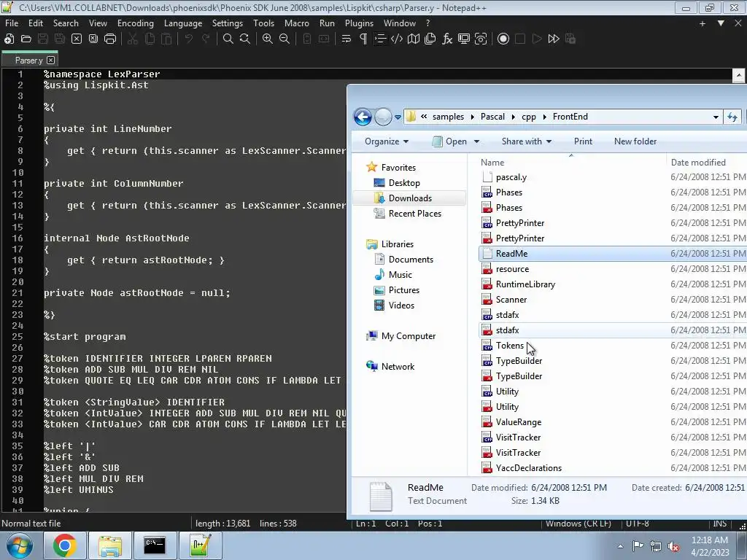Screen dimensions: 747x560
Task: Open Find with the magnifier toolbar icon
Action: click(228, 39)
